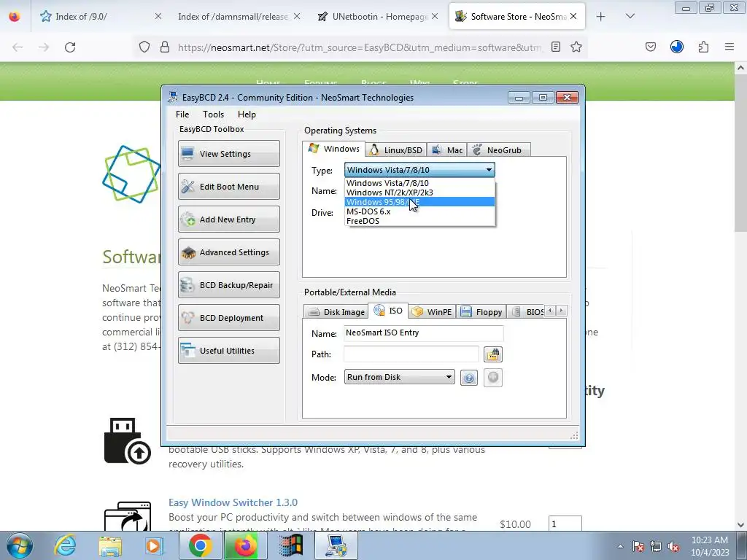Select the ISO media tab

(389, 311)
